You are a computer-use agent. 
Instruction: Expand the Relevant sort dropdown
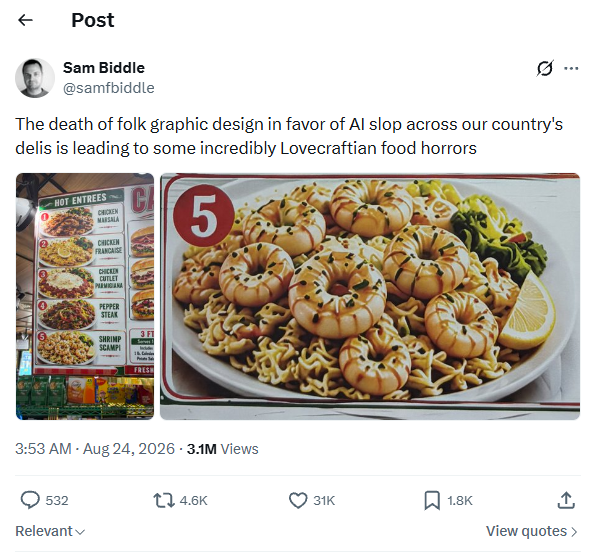point(50,531)
